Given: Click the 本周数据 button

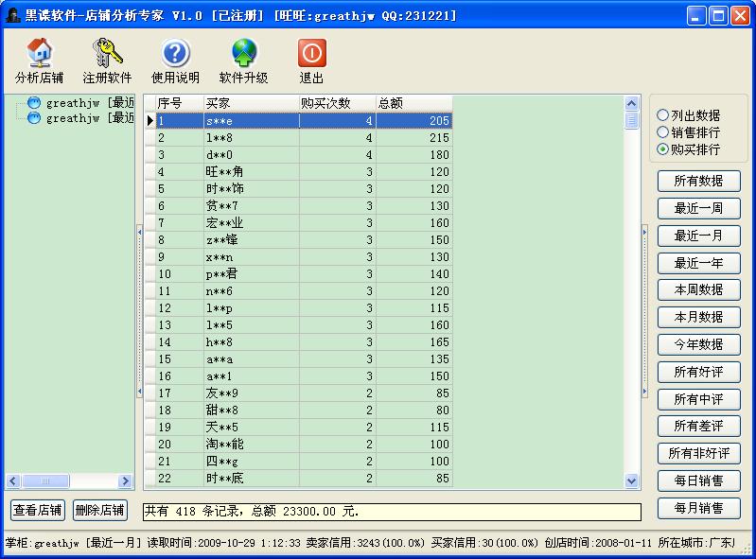Looking at the screenshot, I should point(698,289).
